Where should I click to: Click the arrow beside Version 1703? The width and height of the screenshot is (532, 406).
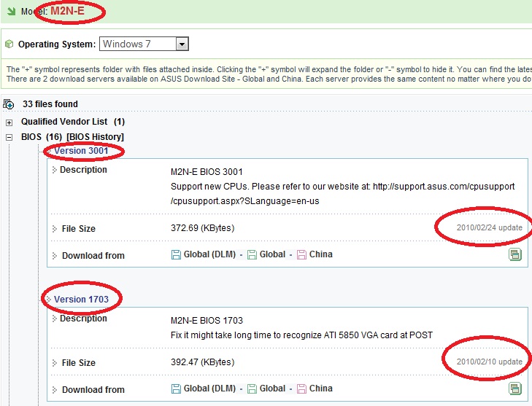[x=49, y=300]
